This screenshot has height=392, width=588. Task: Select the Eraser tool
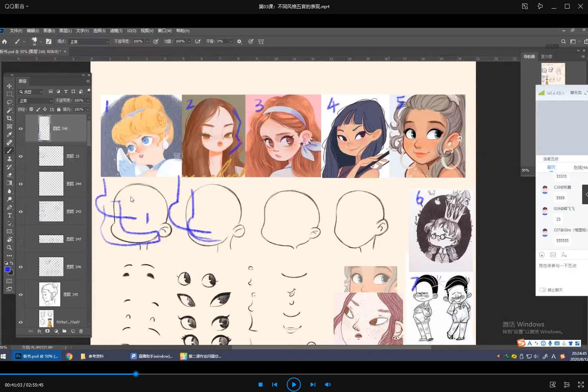[x=9, y=175]
